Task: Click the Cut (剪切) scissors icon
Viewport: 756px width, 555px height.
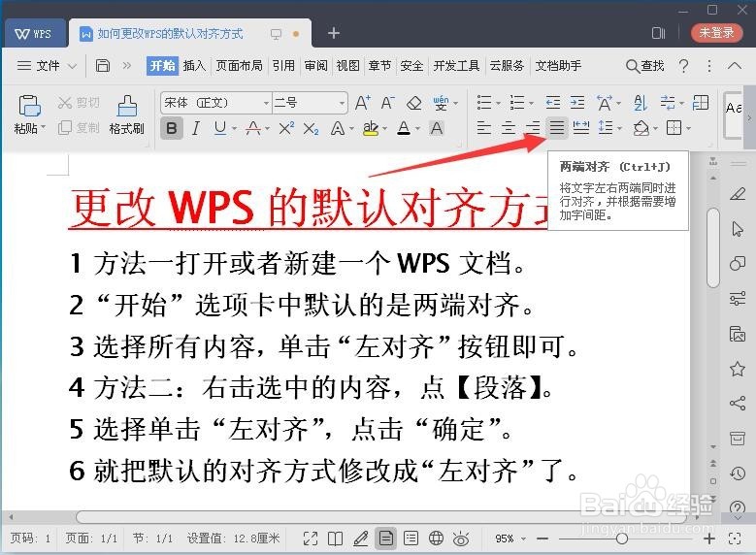Action: (64, 102)
